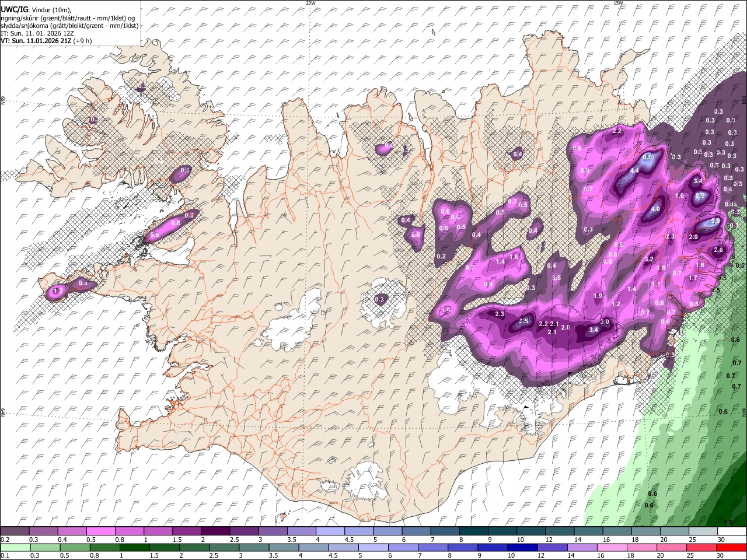The width and height of the screenshot is (747, 560).
Task: Click the 0.9 snowfall value on the map
Action: [488, 285]
